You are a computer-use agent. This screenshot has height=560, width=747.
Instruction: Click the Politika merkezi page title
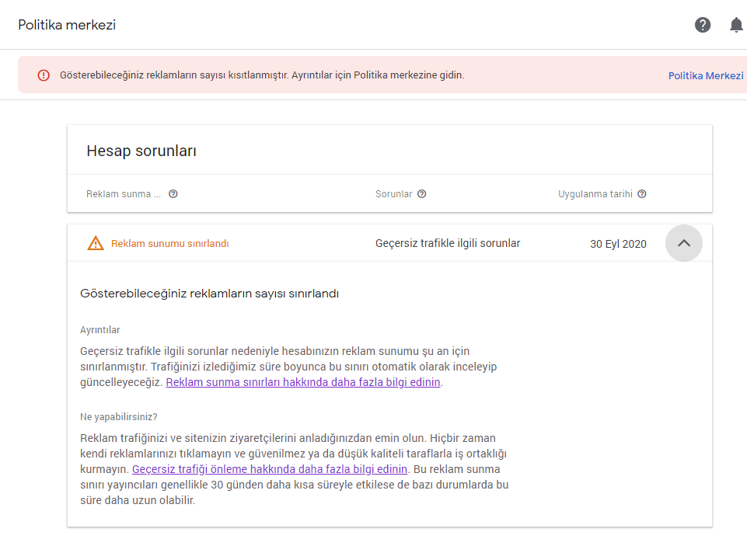click(x=67, y=25)
